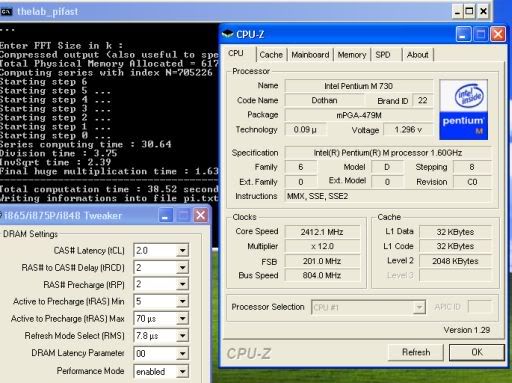Open the Memory tab in CPU-Z
Viewport: 512px width, 383px height.
point(352,55)
